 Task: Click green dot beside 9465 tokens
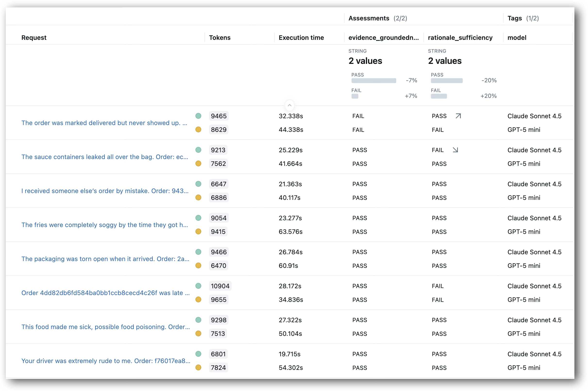[x=198, y=116]
